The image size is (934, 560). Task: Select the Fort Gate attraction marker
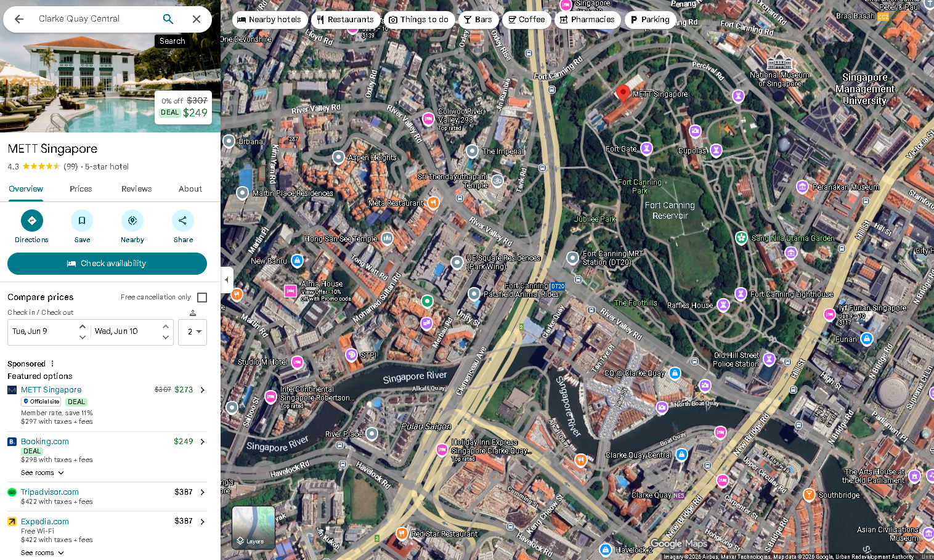pos(646,148)
